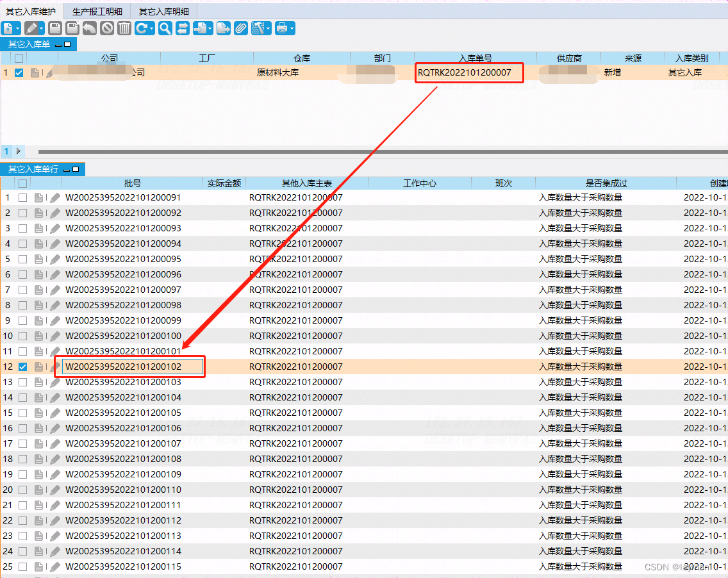Screen dimensions: 728x578
Task: Click the Undo arrow icon
Action: (90, 28)
